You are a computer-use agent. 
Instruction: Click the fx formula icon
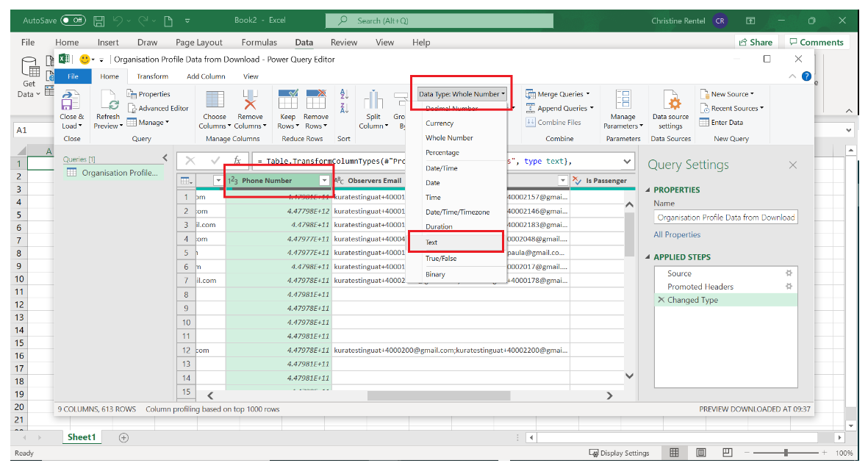coord(237,161)
